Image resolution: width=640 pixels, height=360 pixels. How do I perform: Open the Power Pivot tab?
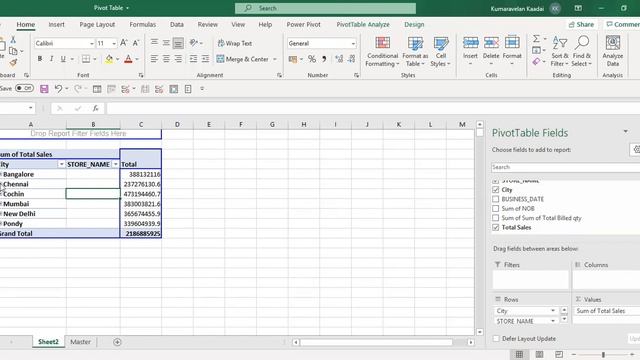click(303, 24)
